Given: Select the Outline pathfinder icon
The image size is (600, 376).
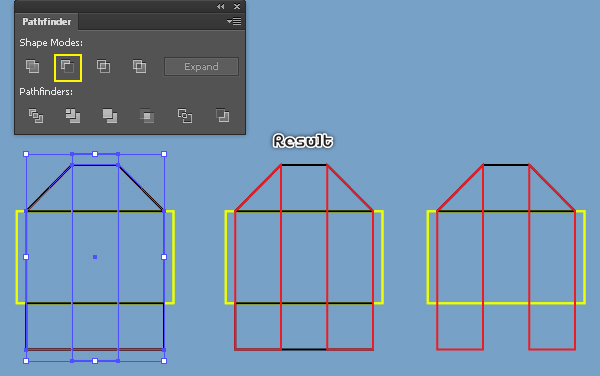Looking at the screenshot, I should (x=185, y=116).
